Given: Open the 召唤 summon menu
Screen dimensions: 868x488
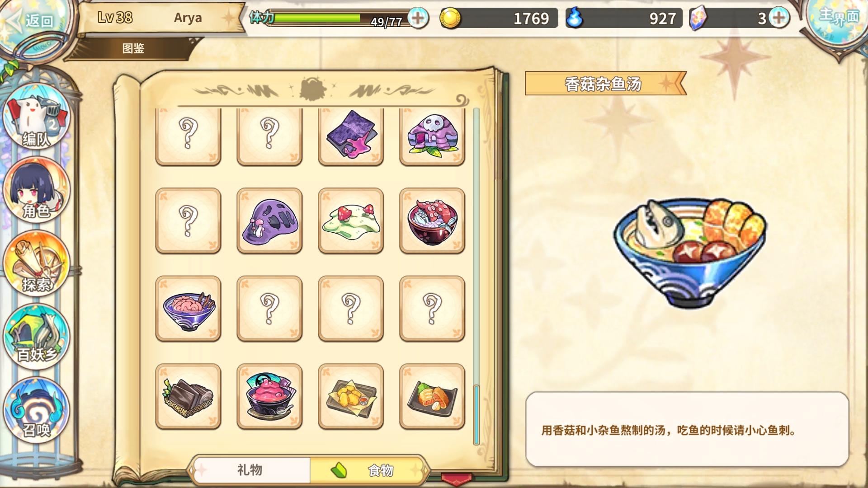Looking at the screenshot, I should pyautogui.click(x=36, y=409).
